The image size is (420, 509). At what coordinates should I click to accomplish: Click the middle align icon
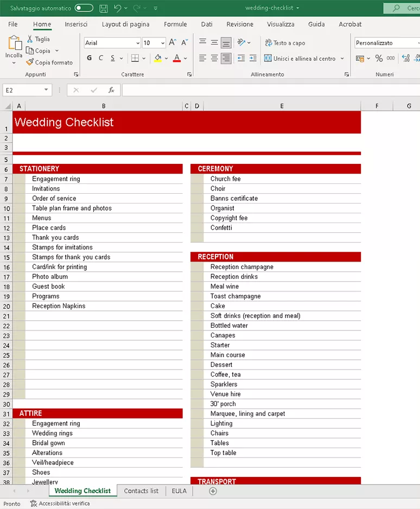(214, 42)
